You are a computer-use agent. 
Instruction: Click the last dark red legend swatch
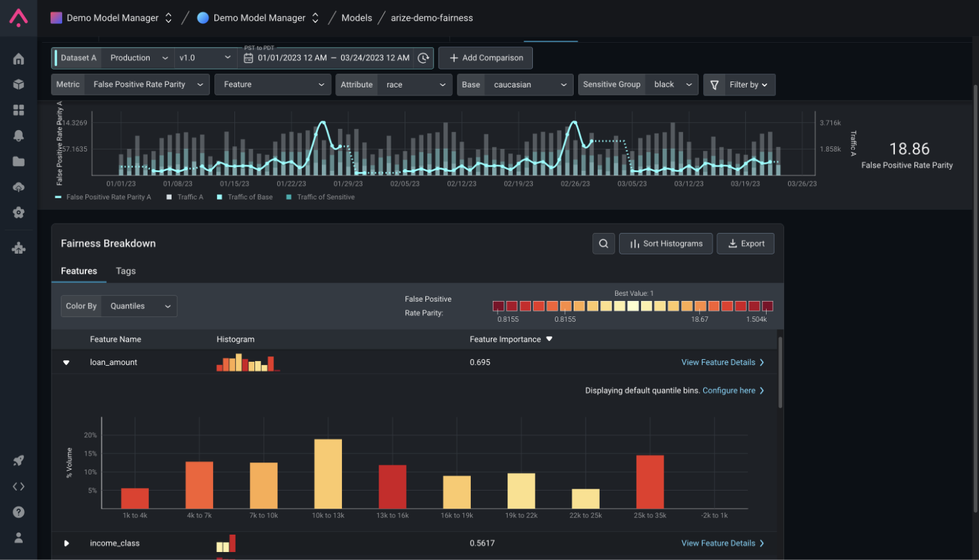767,306
